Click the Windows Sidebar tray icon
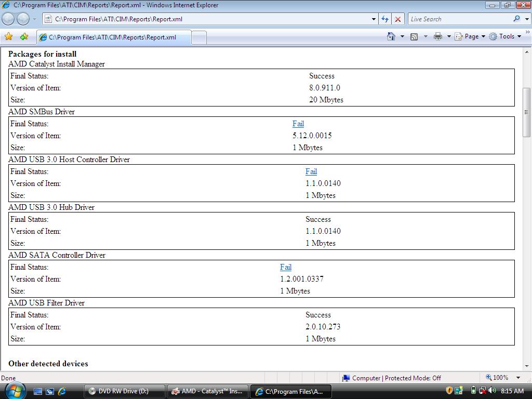The image size is (532, 399). (459, 391)
